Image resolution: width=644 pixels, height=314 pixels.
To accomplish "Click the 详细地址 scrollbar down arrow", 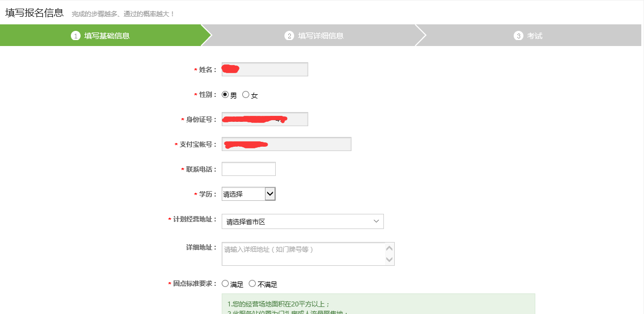I will pyautogui.click(x=389, y=260).
